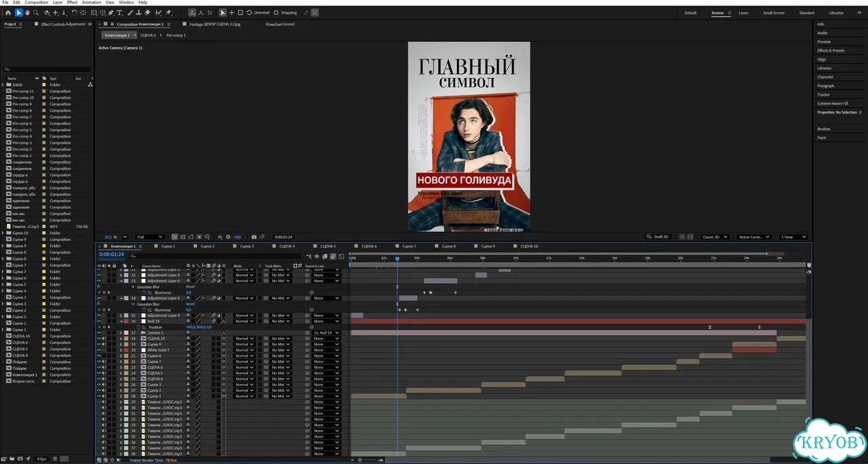
Task: Select the Clone Stamp tool
Action: [x=140, y=13]
